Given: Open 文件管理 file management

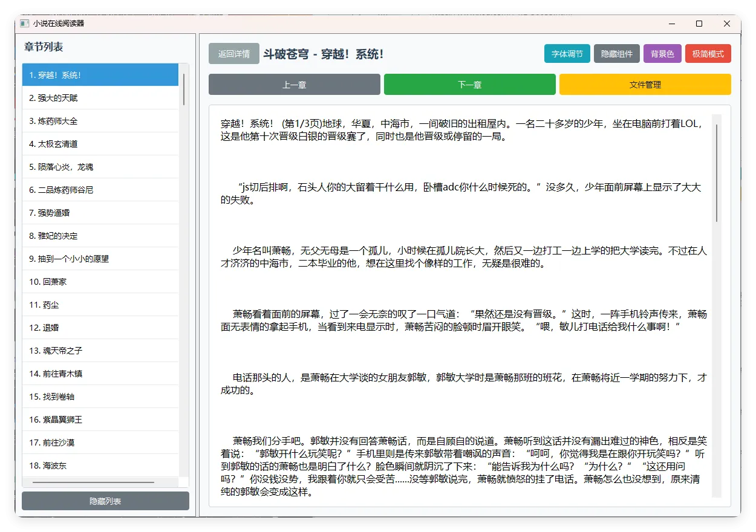Looking at the screenshot, I should (x=646, y=84).
